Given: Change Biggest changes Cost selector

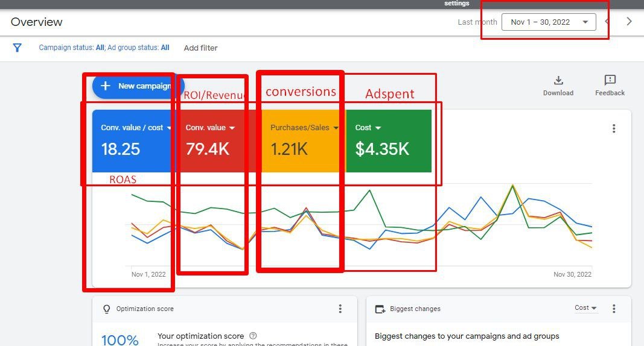Looking at the screenshot, I should tap(585, 308).
